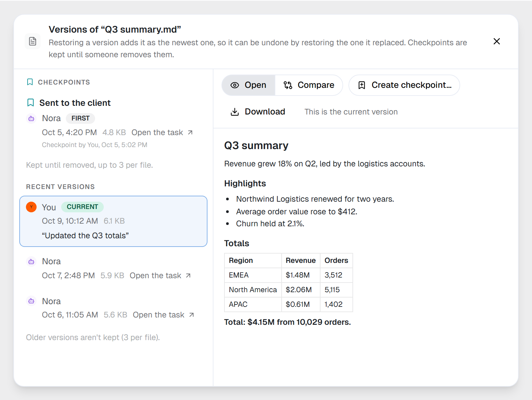Viewport: 532px width, 400px height.
Task: Download the current version
Action: 258,112
